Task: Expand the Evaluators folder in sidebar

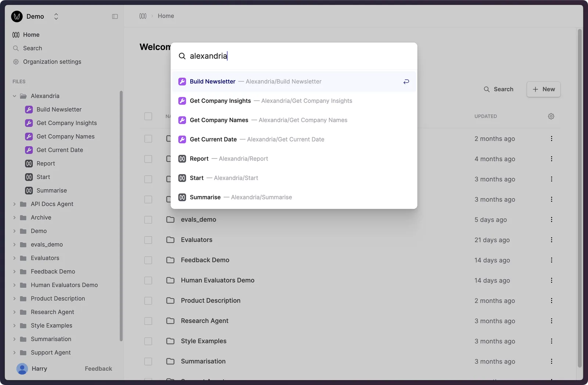Action: coord(14,258)
